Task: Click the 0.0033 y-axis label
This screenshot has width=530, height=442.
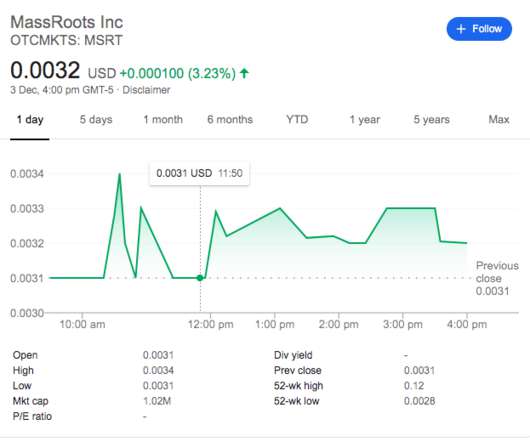Action: (27, 208)
